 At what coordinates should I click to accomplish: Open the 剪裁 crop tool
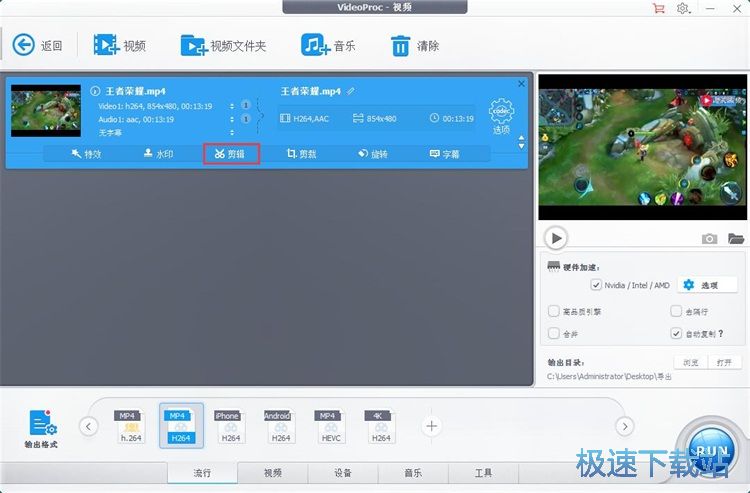point(301,154)
